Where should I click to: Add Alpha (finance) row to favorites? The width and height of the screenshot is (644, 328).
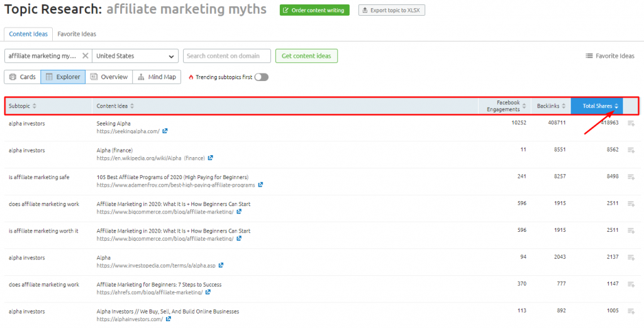click(x=631, y=150)
